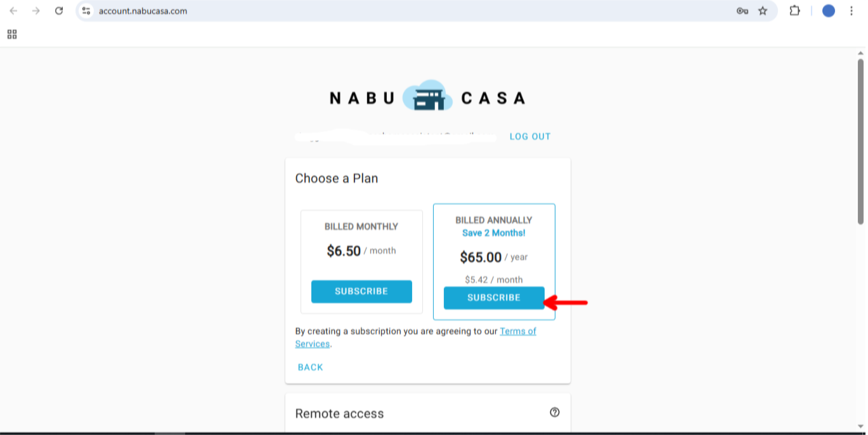Image resolution: width=868 pixels, height=435 pixels.
Task: Focus the address bar URL field
Action: pyautogui.click(x=380, y=11)
